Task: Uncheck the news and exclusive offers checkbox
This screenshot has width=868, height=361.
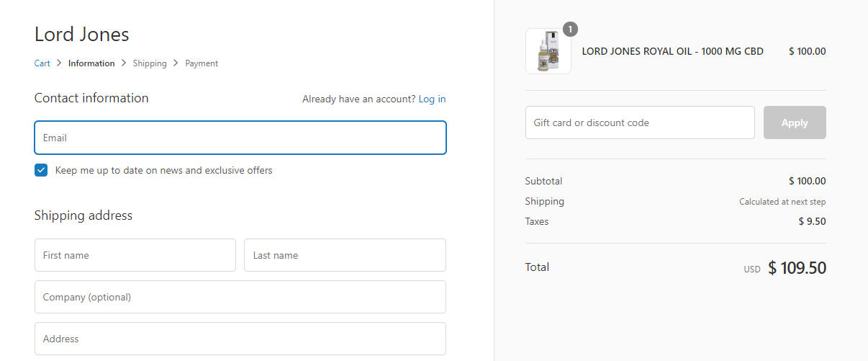Action: click(41, 171)
